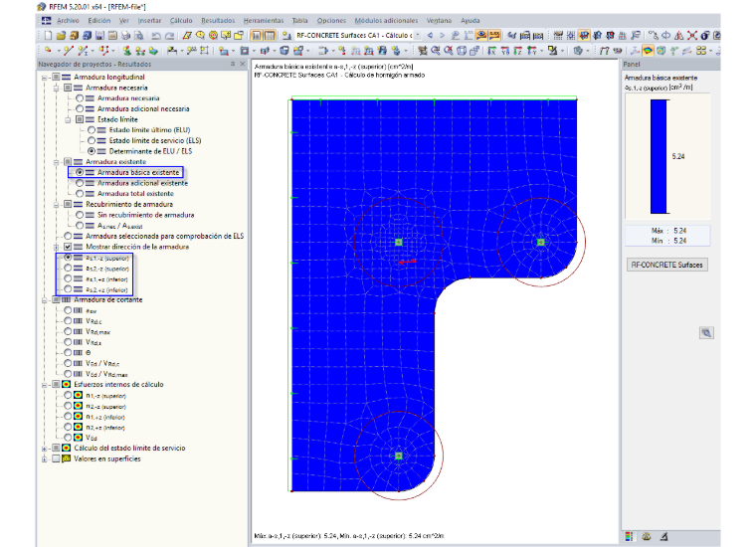Open the Resultados menu
The width and height of the screenshot is (756, 547).
pos(218,21)
